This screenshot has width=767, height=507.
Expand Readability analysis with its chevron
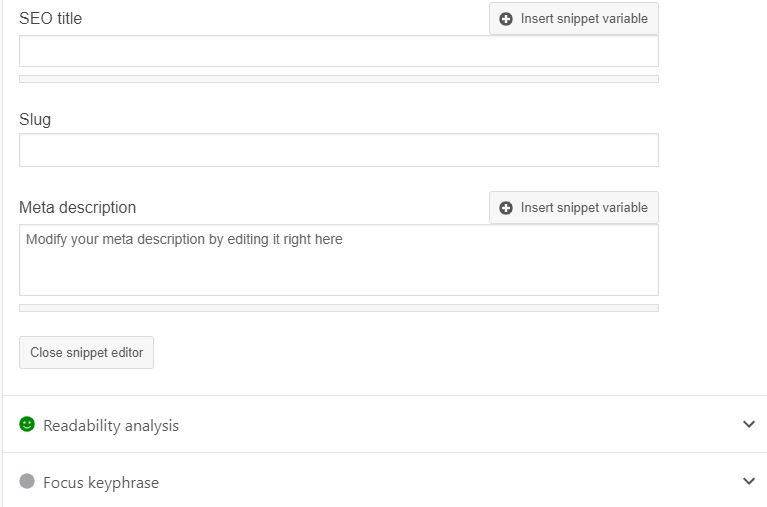(x=749, y=424)
